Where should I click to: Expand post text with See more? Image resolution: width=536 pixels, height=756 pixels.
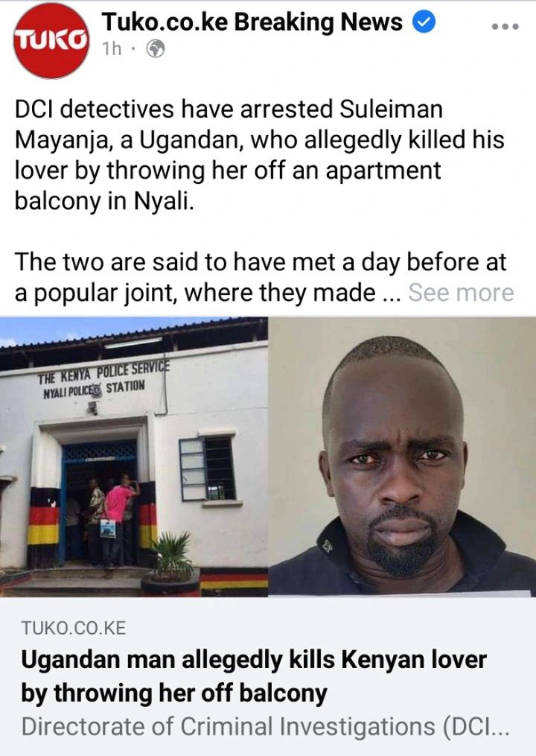461,292
